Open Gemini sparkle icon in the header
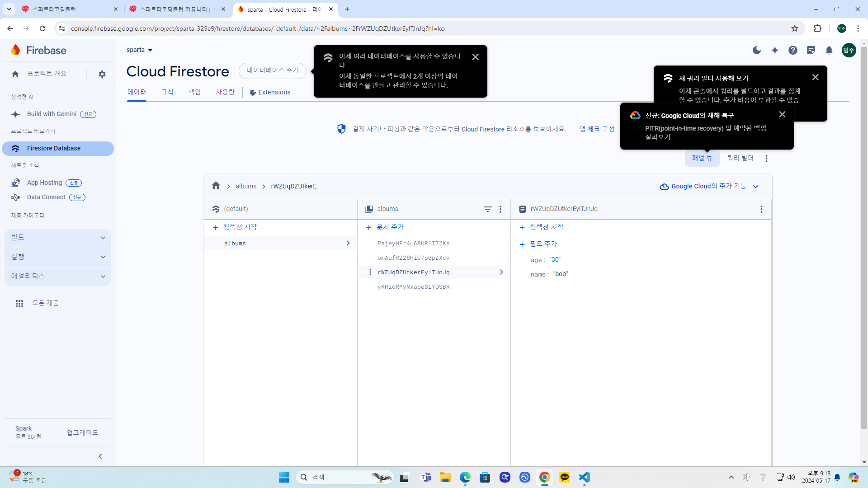Image resolution: width=868 pixels, height=488 pixels. pyautogui.click(x=775, y=50)
